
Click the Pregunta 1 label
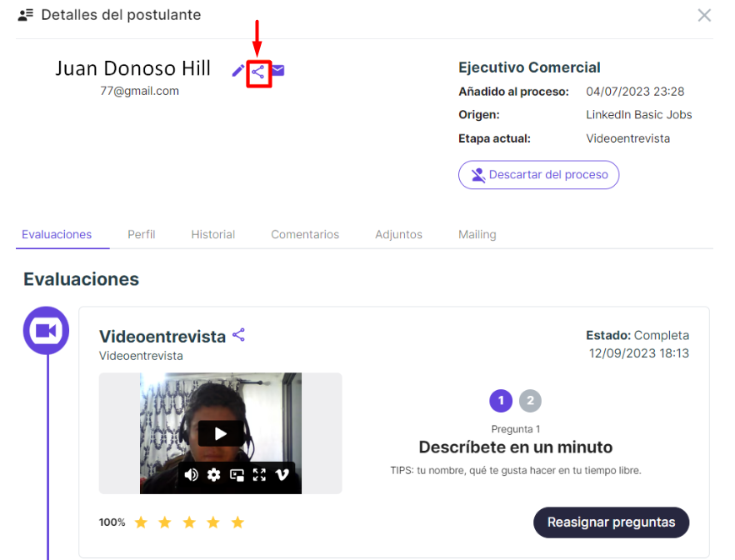tap(516, 429)
